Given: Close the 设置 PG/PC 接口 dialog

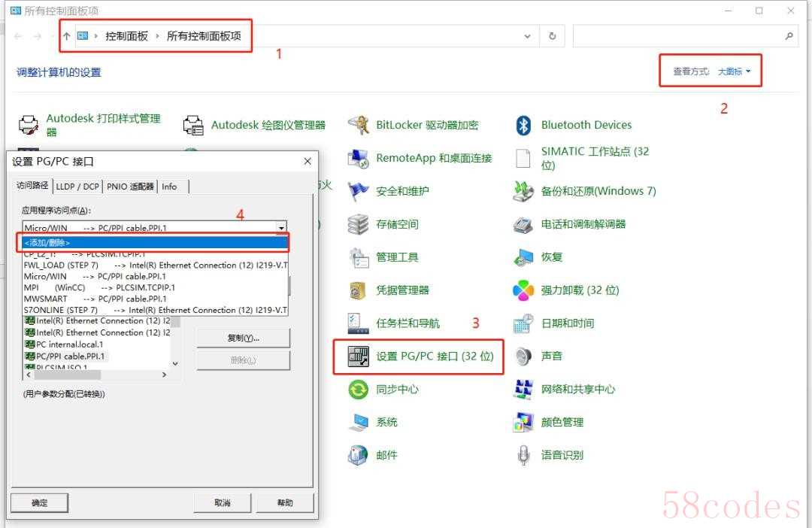Looking at the screenshot, I should pos(308,162).
